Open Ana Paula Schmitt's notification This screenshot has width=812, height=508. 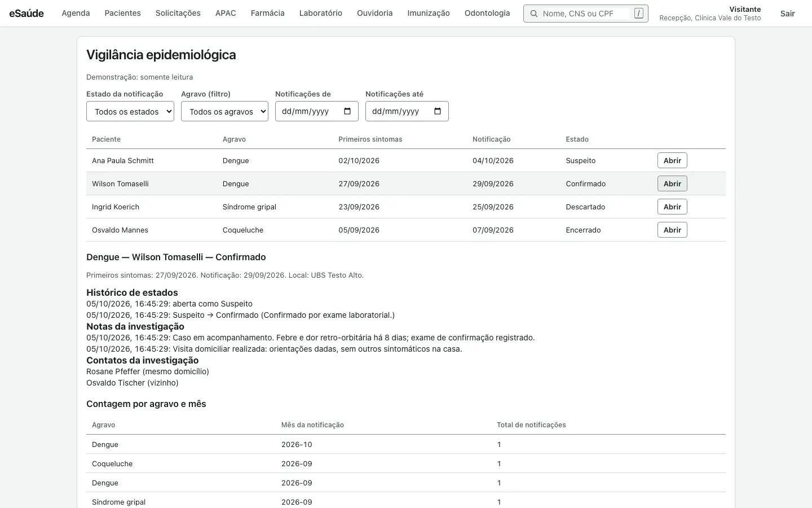tap(672, 160)
